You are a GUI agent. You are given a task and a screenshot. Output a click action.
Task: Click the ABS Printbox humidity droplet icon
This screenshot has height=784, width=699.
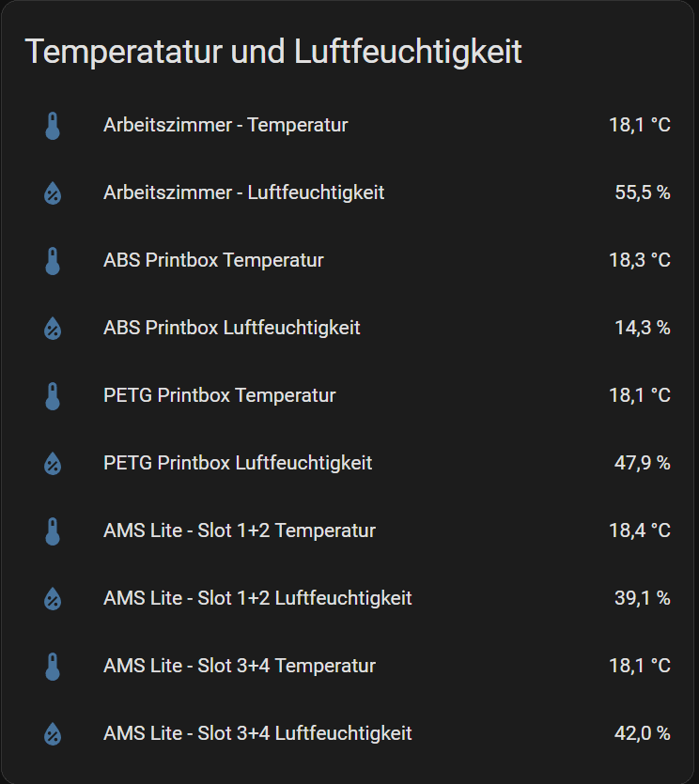click(x=53, y=329)
